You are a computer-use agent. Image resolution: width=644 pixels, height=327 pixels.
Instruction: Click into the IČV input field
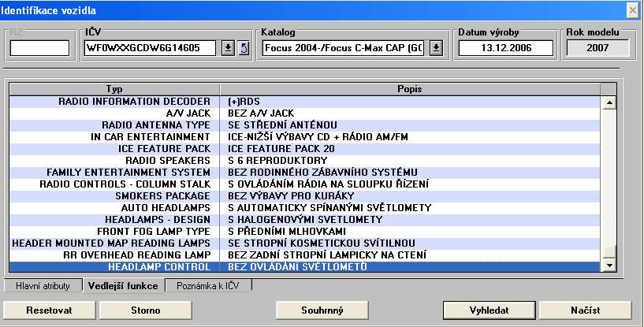tap(150, 48)
